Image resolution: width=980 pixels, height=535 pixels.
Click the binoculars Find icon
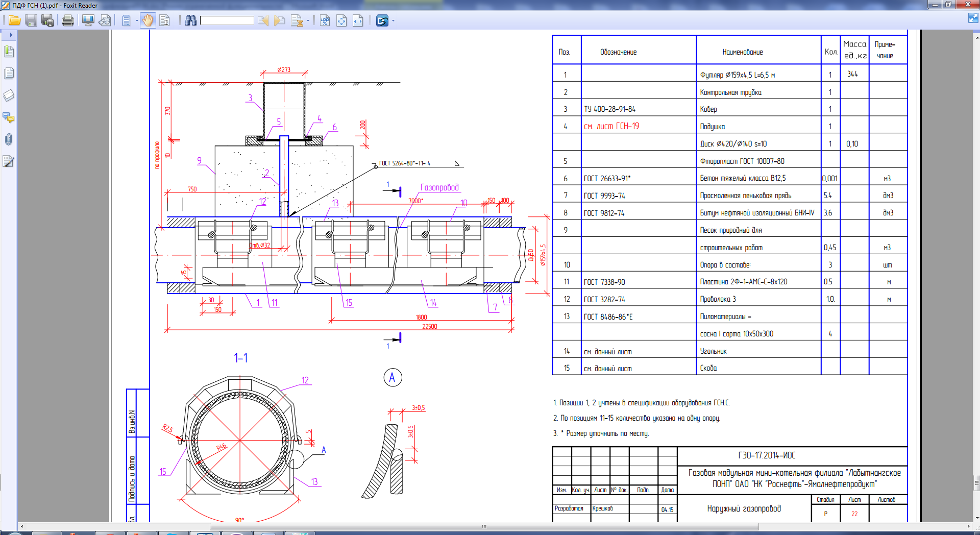tap(190, 20)
